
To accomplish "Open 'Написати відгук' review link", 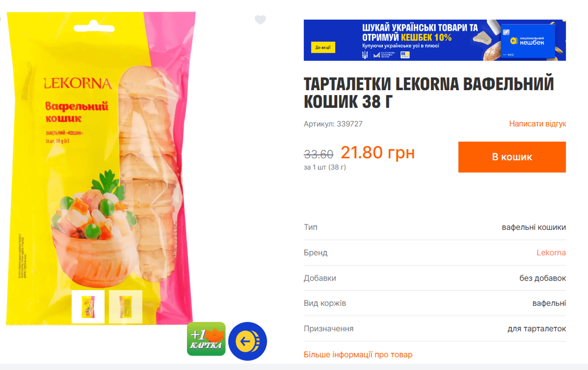I will pyautogui.click(x=538, y=124).
